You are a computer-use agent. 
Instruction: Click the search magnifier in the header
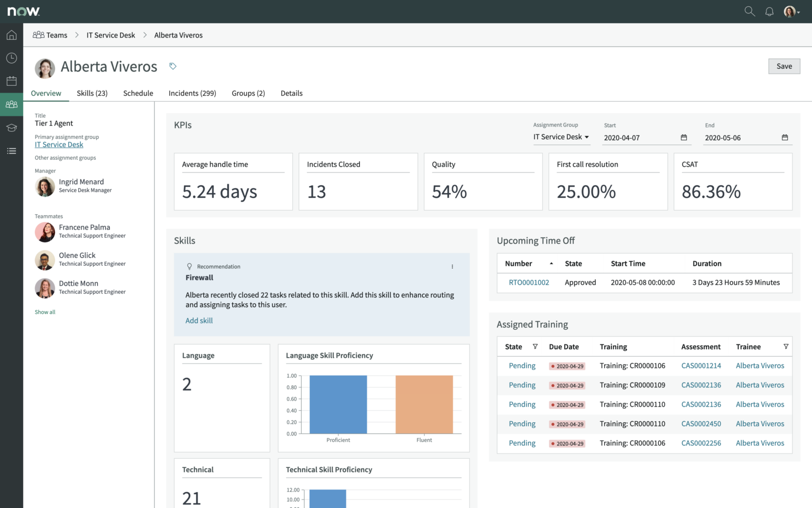tap(749, 11)
